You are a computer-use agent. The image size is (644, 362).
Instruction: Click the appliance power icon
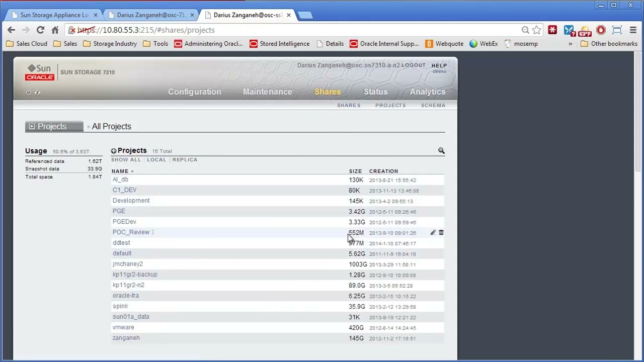coord(29,93)
